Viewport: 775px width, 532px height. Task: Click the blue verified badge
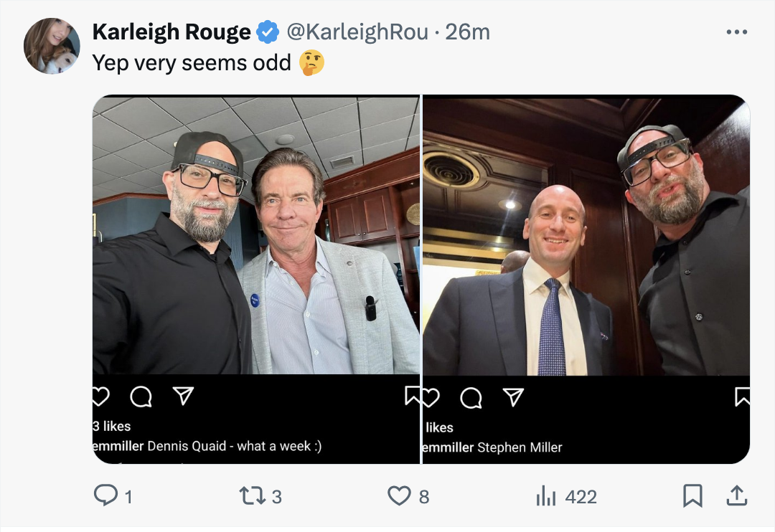[268, 32]
